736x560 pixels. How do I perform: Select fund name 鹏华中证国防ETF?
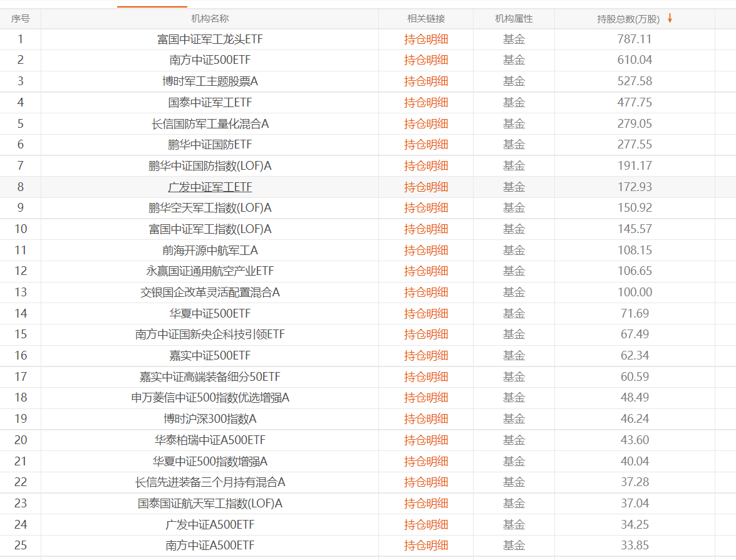click(x=210, y=145)
